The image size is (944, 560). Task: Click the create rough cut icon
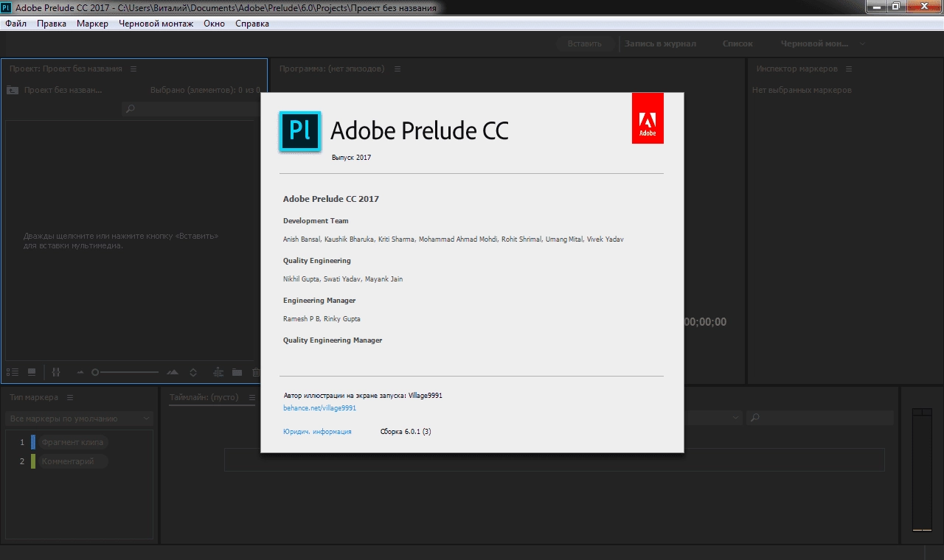218,373
